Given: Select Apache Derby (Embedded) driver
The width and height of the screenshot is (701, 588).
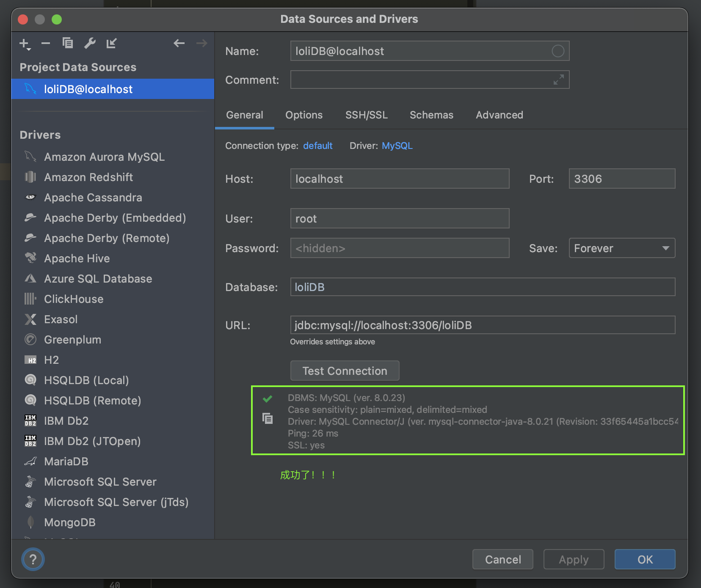Looking at the screenshot, I should click(x=113, y=218).
